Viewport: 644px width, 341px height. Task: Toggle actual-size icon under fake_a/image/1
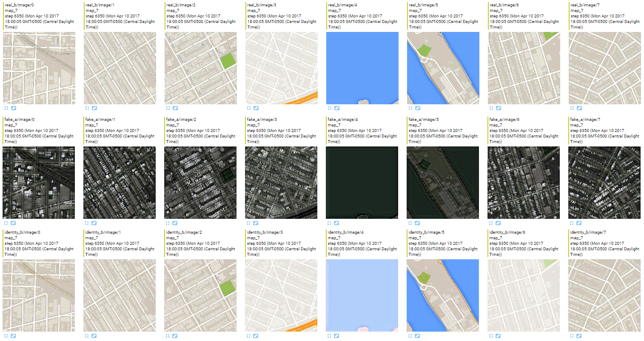point(94,223)
